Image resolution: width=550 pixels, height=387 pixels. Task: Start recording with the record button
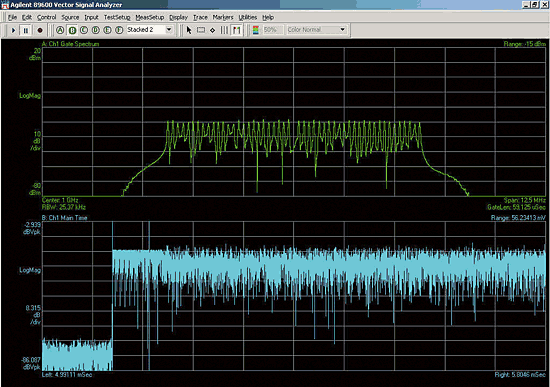[40, 31]
